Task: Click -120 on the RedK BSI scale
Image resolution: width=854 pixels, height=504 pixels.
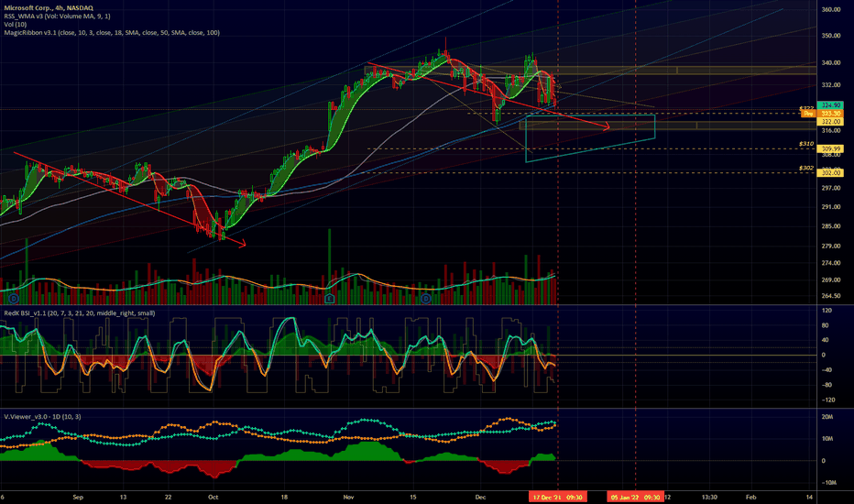Action: click(x=827, y=400)
